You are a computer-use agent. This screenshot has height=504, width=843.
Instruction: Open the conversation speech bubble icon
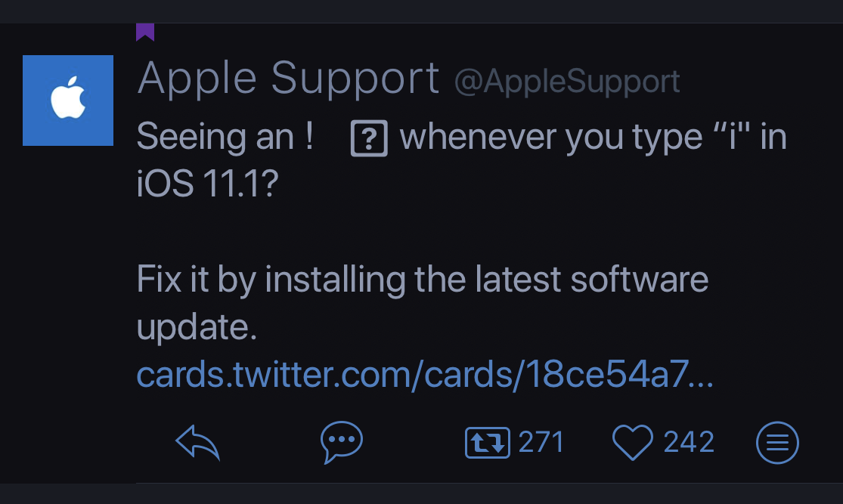click(x=342, y=442)
